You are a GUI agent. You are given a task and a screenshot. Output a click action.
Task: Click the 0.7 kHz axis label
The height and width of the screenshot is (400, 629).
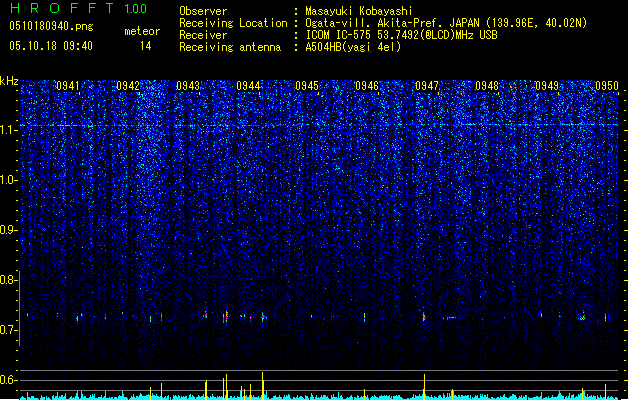click(9, 330)
